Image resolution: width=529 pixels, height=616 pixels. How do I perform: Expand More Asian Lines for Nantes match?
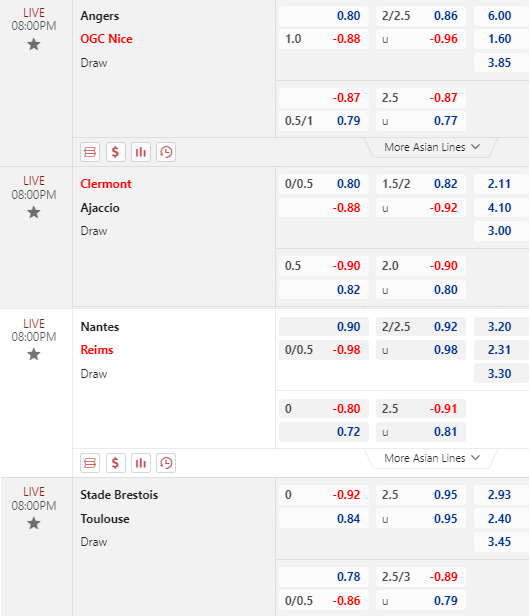(x=432, y=458)
